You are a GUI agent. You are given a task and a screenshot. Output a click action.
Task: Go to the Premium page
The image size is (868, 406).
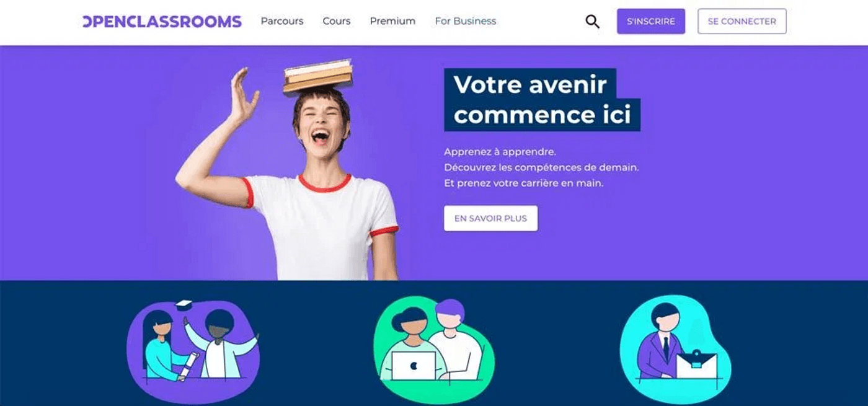pyautogui.click(x=392, y=21)
